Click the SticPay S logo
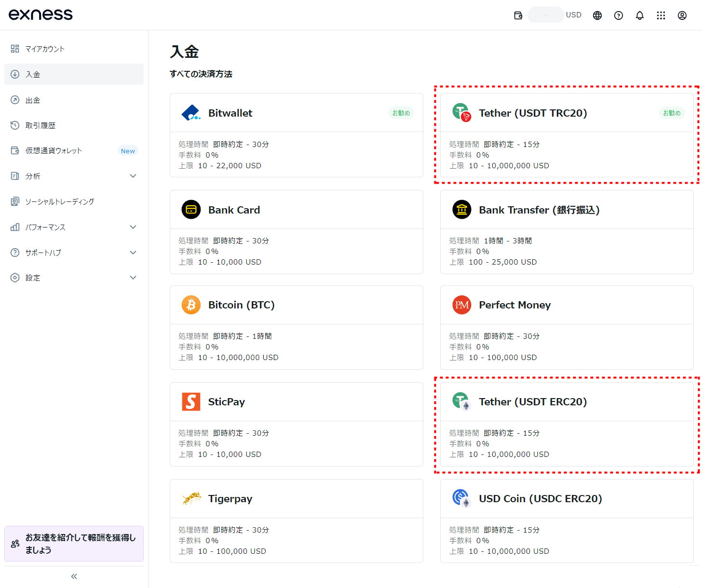702x588 pixels. click(x=191, y=401)
